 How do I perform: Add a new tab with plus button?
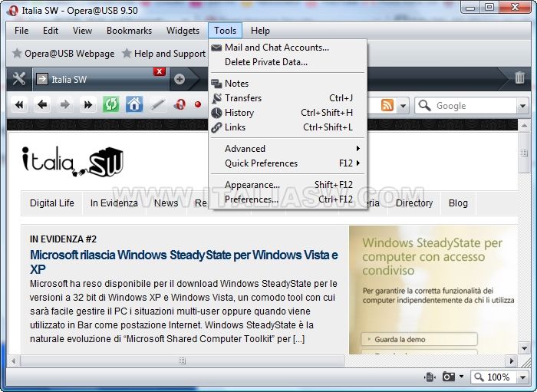tap(180, 80)
